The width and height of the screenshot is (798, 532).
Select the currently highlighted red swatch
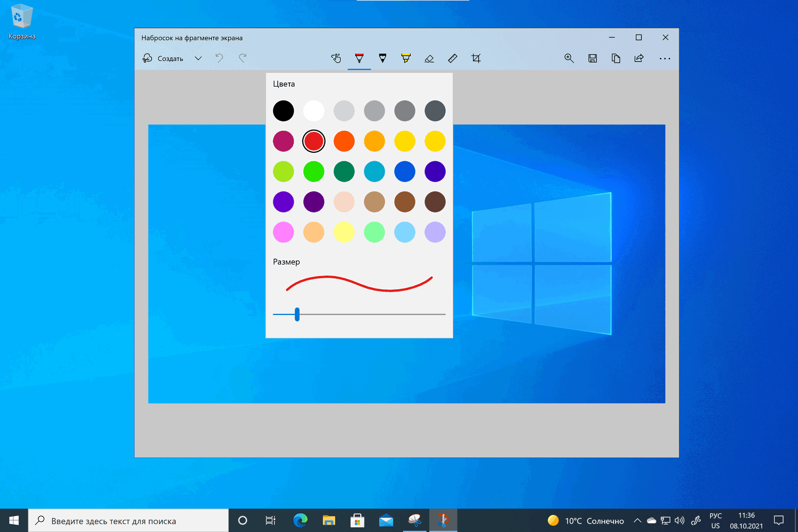(314, 141)
